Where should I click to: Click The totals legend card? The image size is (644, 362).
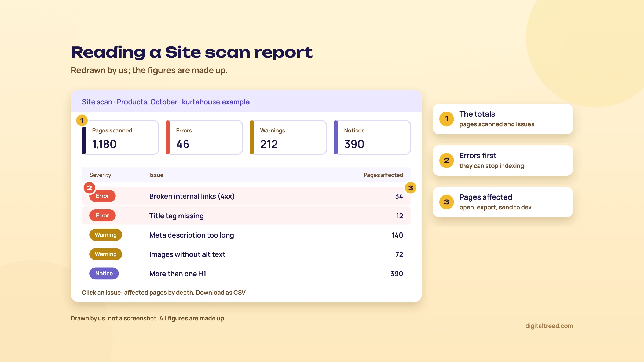(x=503, y=119)
